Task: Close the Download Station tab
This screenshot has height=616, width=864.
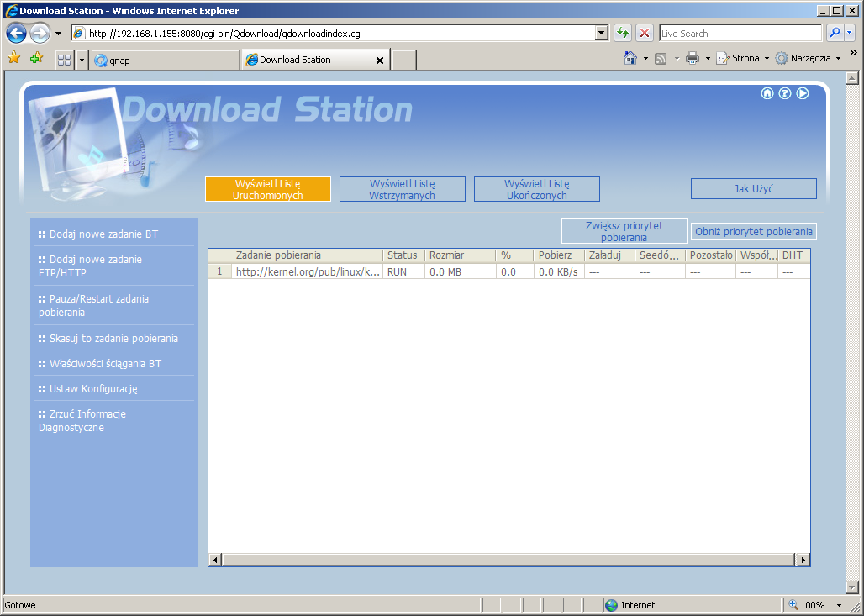Action: (x=380, y=61)
